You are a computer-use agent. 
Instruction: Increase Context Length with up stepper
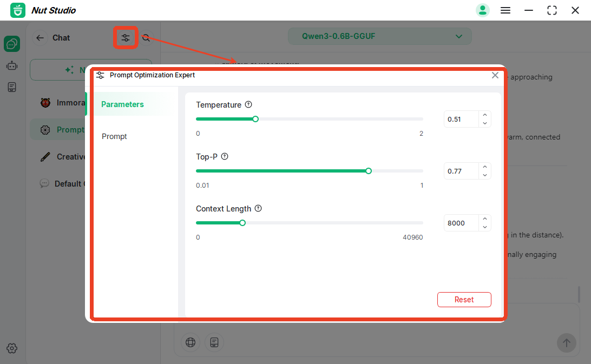point(485,219)
